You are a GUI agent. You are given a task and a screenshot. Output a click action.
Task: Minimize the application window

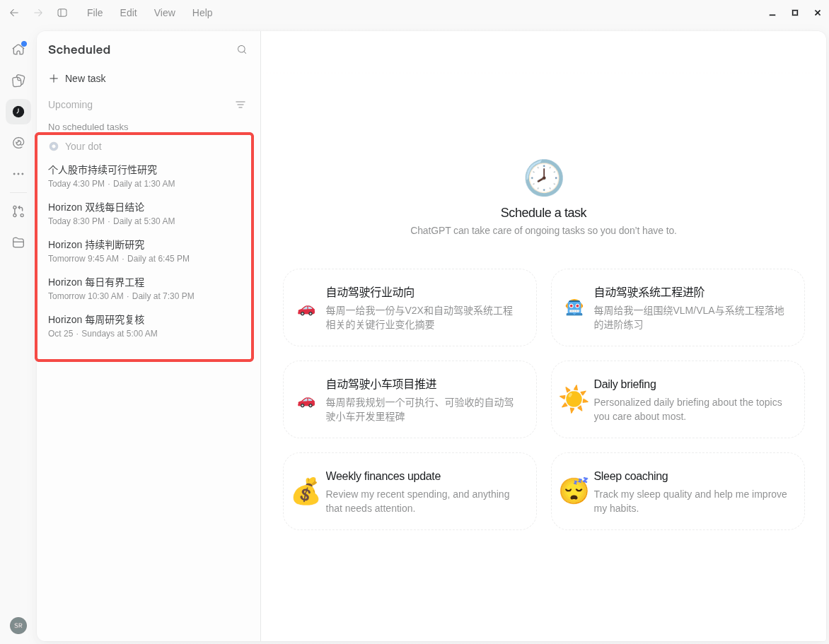click(x=772, y=13)
